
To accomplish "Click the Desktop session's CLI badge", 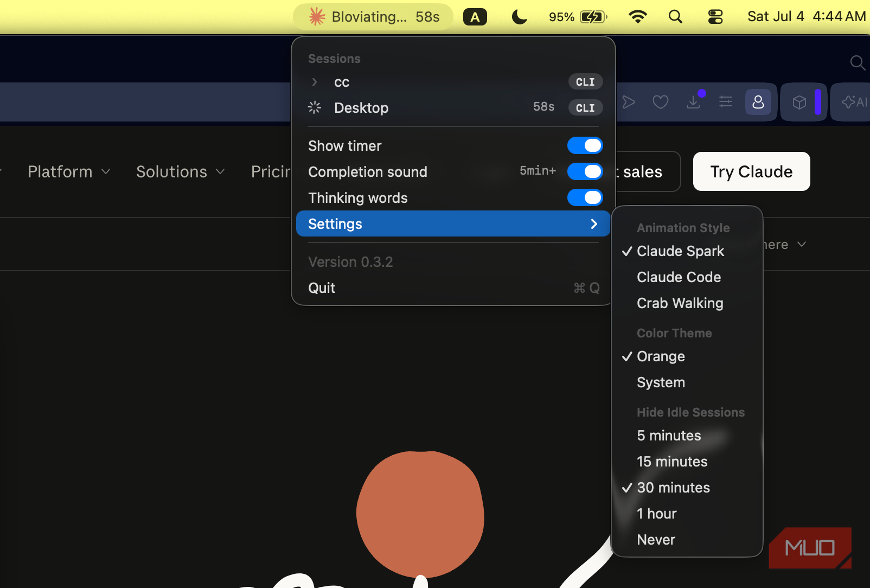I will point(585,108).
